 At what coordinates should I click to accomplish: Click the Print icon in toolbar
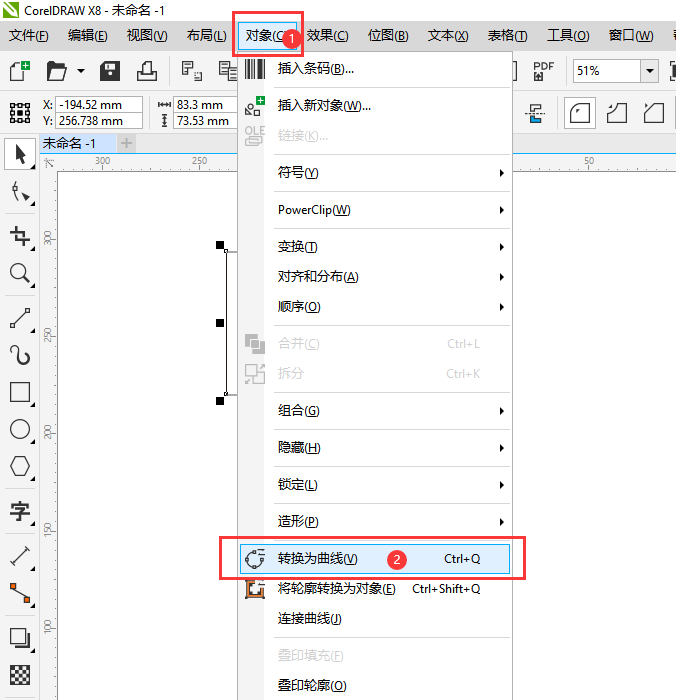coord(146,71)
